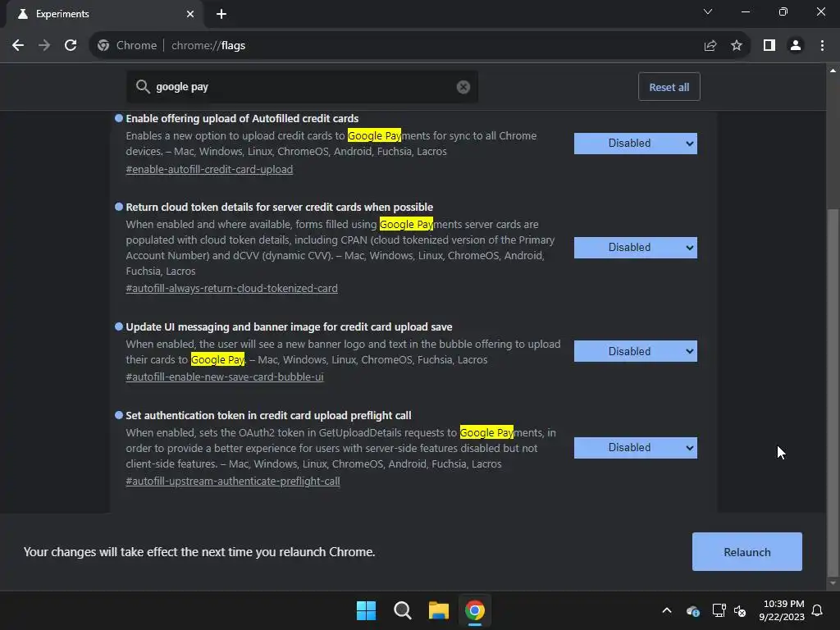840x630 pixels.
Task: Click the scrollbar down arrow
Action: (x=833, y=583)
